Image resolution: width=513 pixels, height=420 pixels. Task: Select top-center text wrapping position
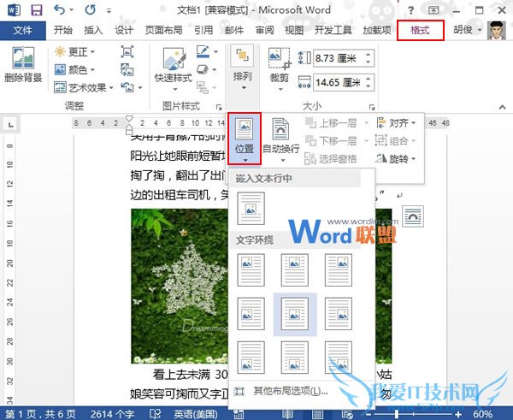(295, 269)
